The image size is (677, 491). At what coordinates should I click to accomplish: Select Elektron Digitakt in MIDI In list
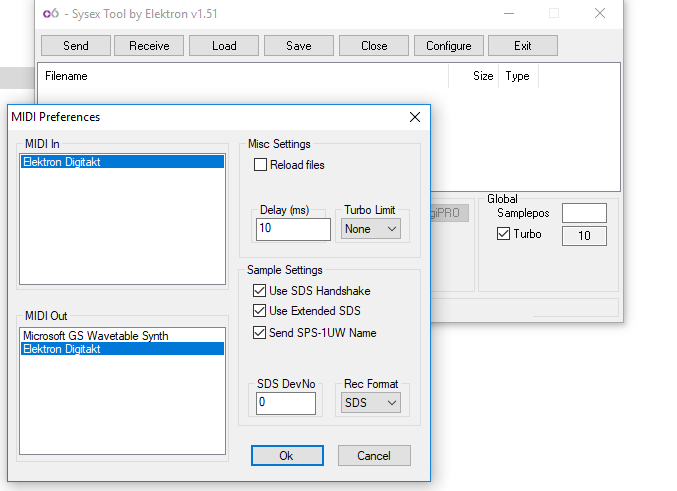[123, 162]
